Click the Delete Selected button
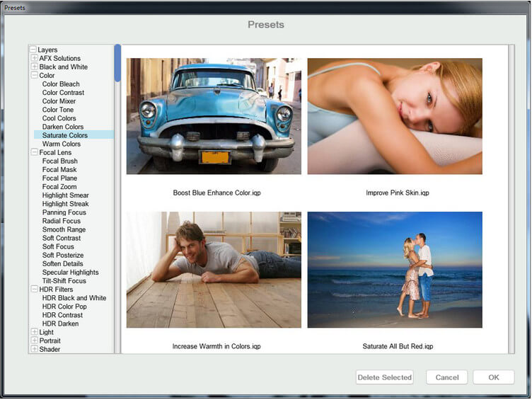 click(384, 377)
